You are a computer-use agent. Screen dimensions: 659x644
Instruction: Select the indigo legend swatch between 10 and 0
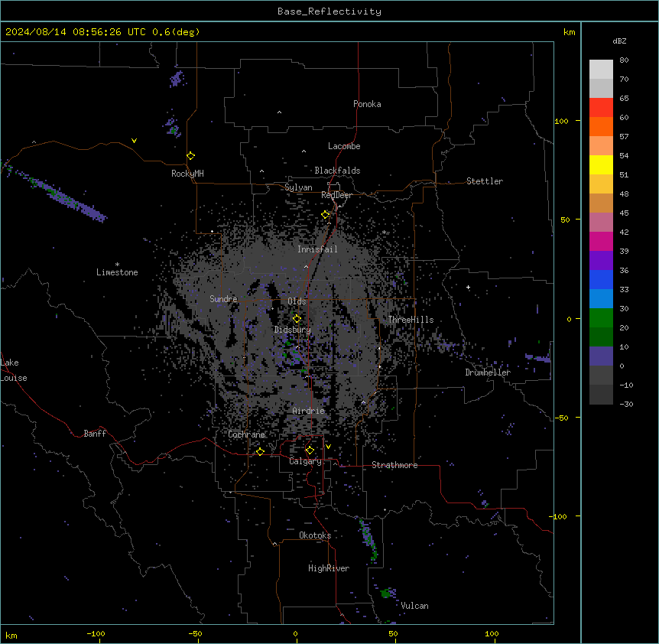tap(601, 356)
